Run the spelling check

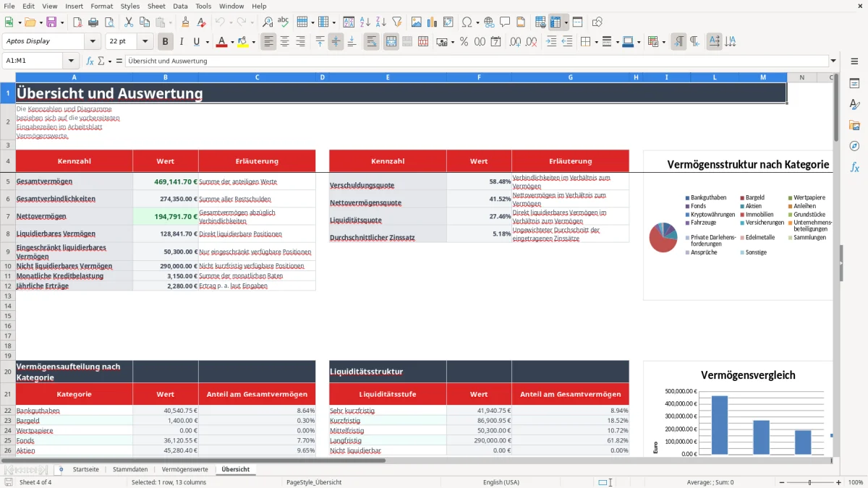(x=283, y=22)
